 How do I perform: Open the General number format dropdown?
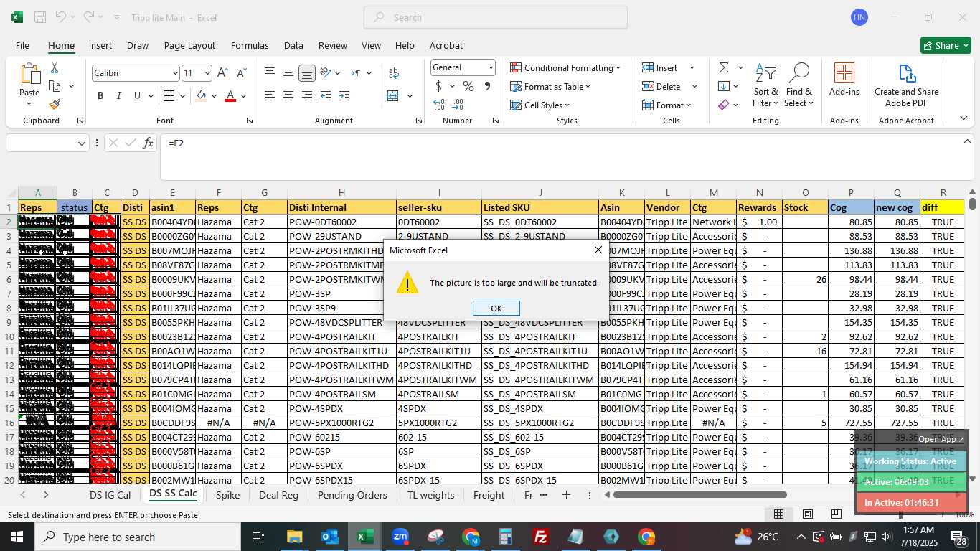491,67
